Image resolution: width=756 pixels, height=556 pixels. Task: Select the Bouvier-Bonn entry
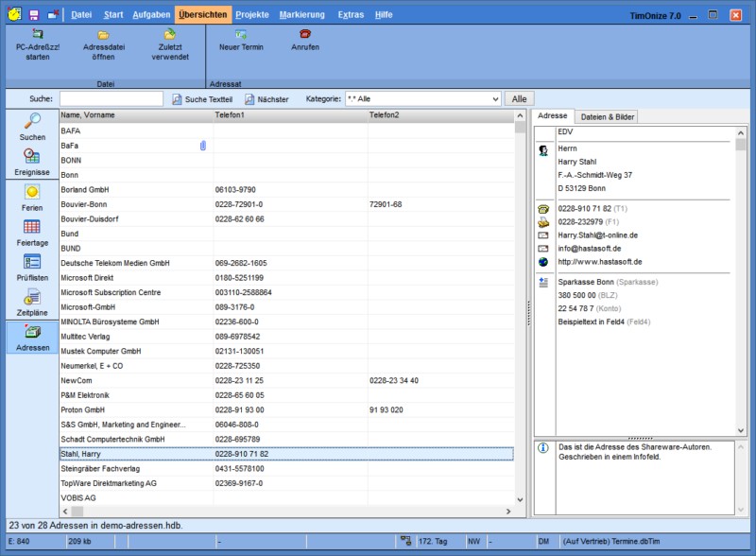(x=286, y=204)
